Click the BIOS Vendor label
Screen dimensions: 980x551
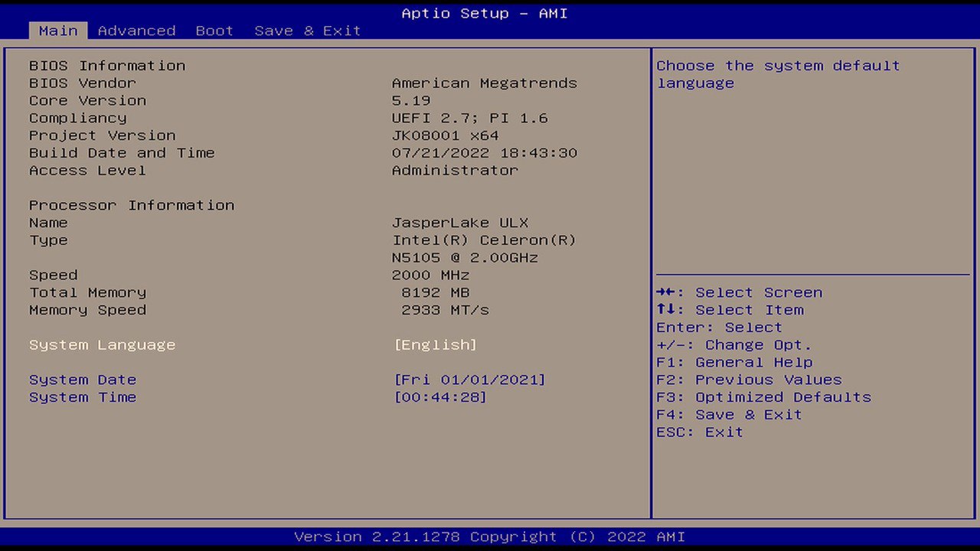pos(83,83)
